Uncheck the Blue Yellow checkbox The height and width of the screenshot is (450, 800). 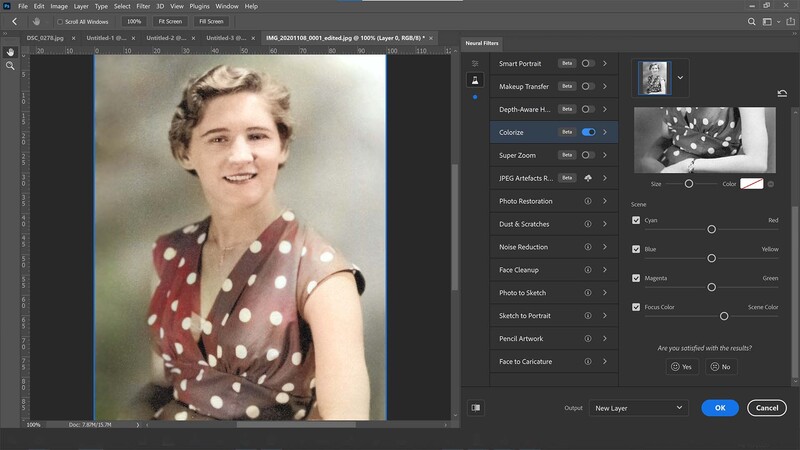[636, 249]
